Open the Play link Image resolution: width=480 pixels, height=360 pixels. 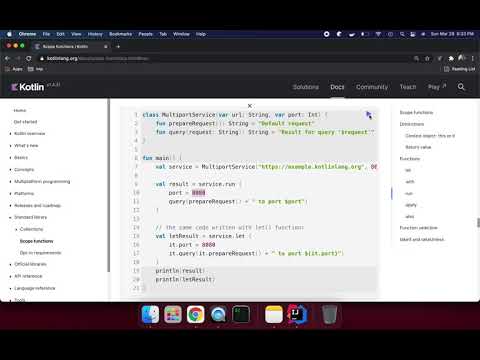(x=437, y=87)
